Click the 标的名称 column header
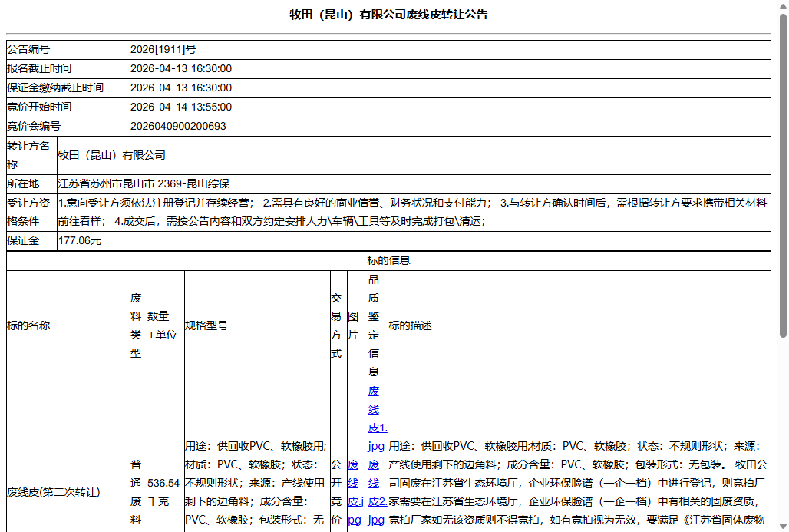The image size is (789, 532). click(x=28, y=325)
